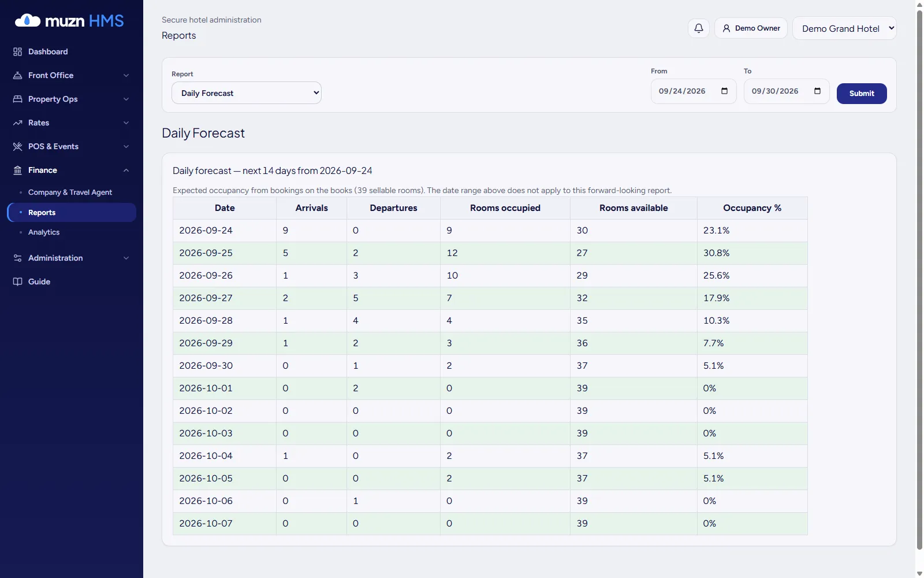Viewport: 924px width, 578px height.
Task: Click the date cell 2026-10-07
Action: [x=225, y=524]
